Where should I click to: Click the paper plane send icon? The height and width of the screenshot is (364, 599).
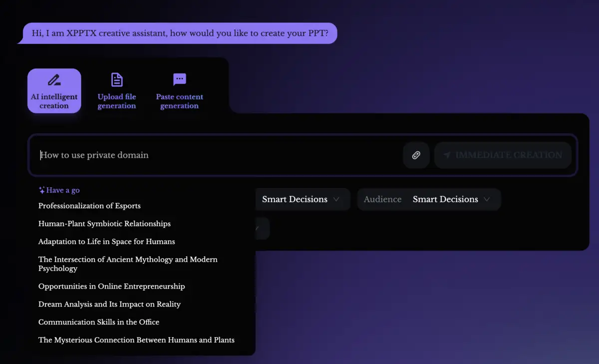click(447, 155)
